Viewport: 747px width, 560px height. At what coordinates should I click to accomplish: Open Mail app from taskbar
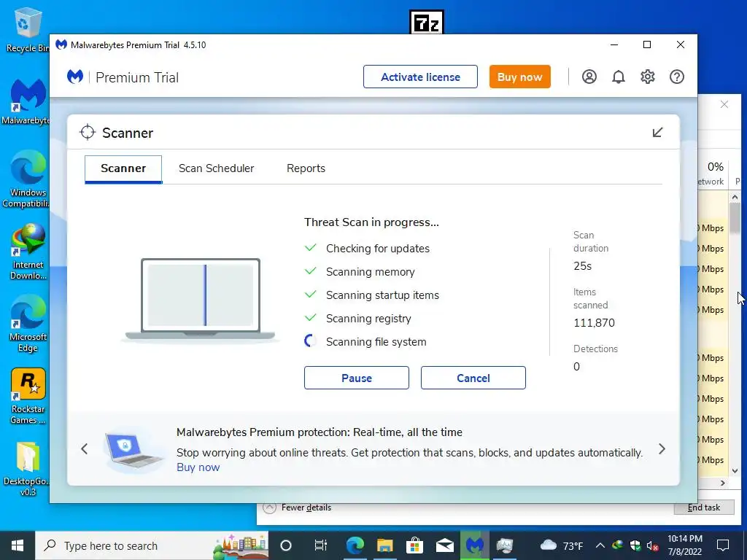444,545
